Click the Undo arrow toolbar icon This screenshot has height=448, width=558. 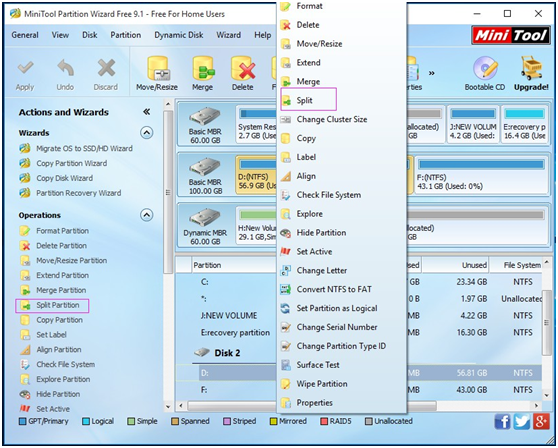click(65, 68)
